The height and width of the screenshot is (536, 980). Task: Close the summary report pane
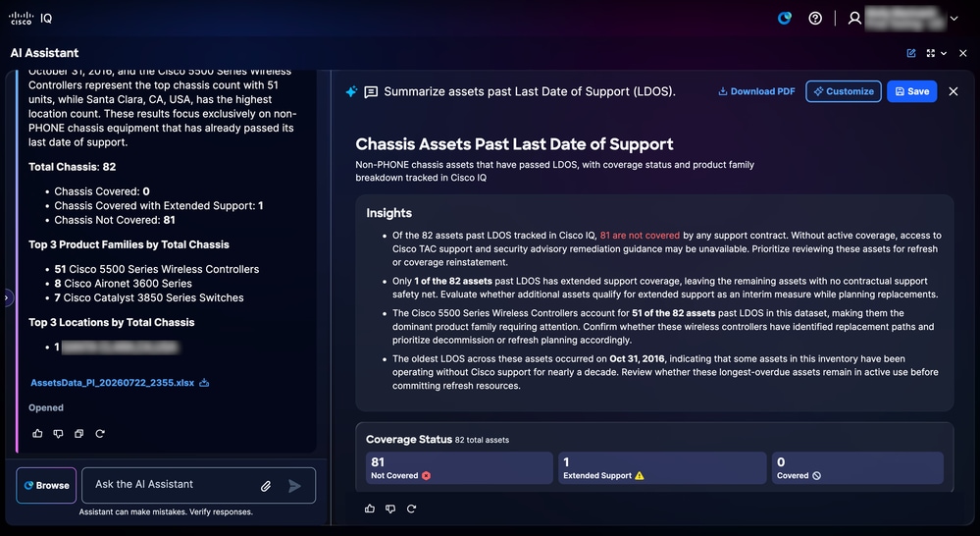click(x=954, y=91)
